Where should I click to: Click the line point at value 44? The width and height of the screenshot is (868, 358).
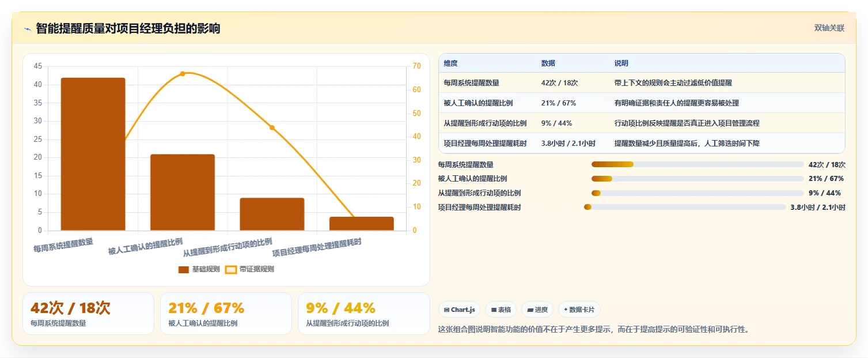(272, 127)
